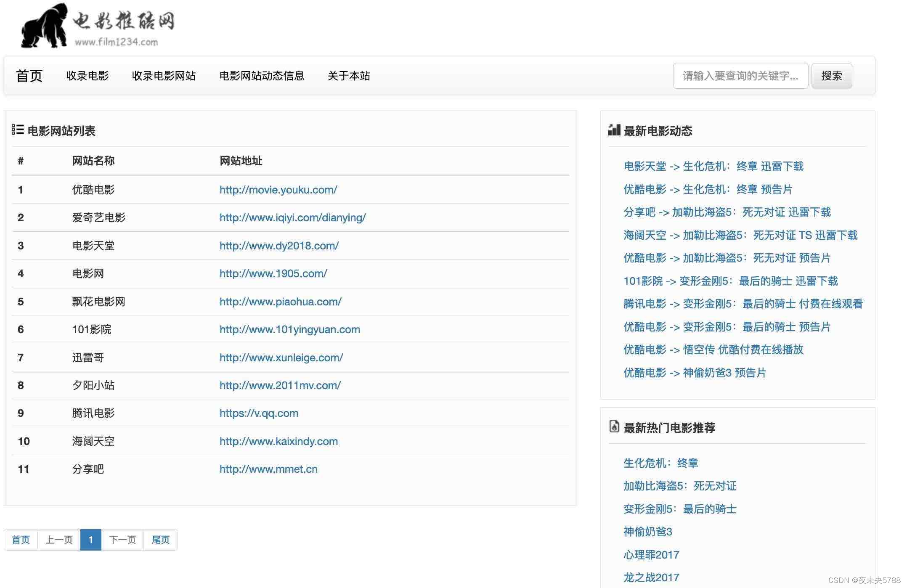Image resolution: width=907 pixels, height=588 pixels.
Task: Click the gorilla logo of 电影推荐网
Action: tap(44, 26)
